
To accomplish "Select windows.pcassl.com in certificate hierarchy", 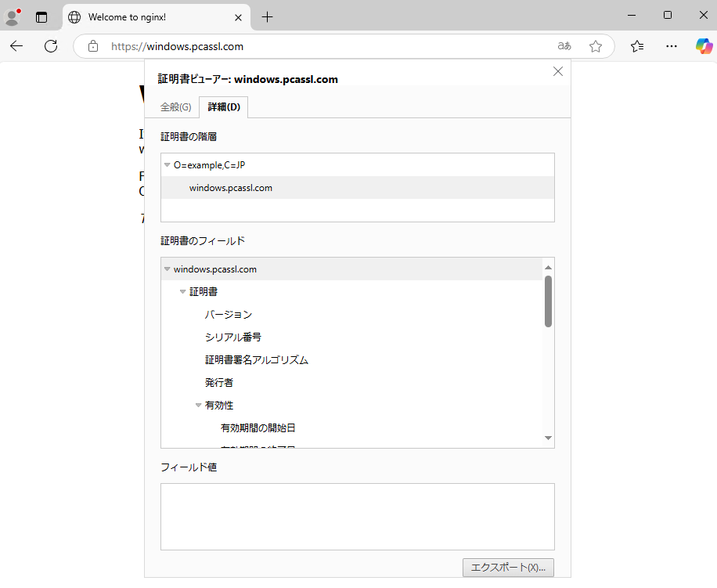I will 358,187.
